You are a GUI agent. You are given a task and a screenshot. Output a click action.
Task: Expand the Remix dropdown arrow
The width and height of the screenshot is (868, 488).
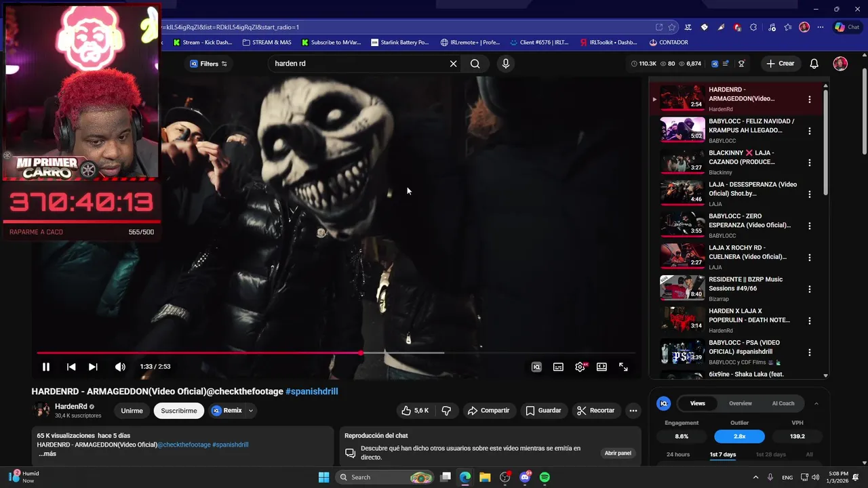click(x=251, y=411)
